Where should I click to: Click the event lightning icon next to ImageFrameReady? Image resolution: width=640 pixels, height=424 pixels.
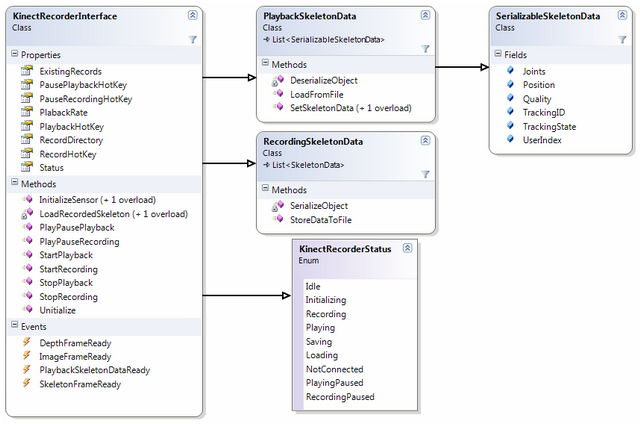tap(27, 356)
